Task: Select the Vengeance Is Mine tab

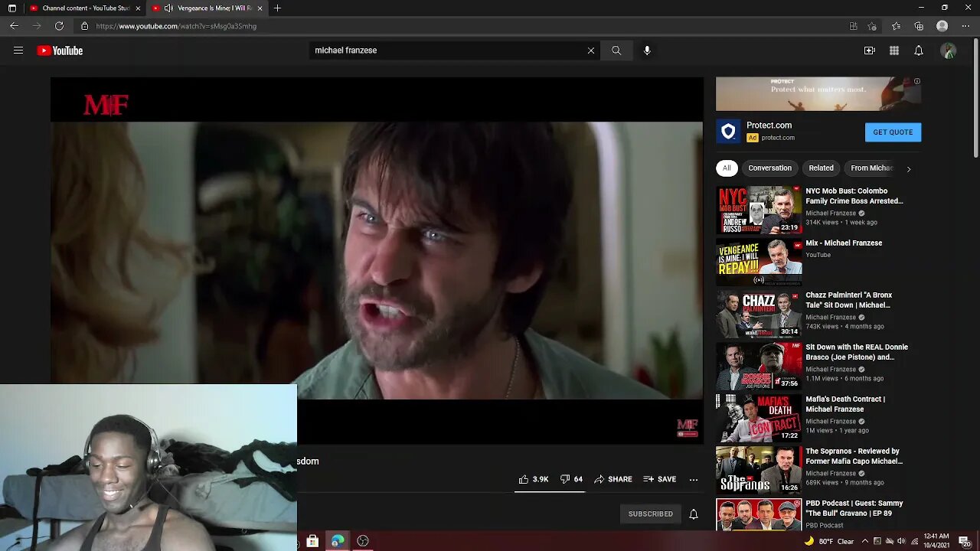Action: click(x=207, y=8)
